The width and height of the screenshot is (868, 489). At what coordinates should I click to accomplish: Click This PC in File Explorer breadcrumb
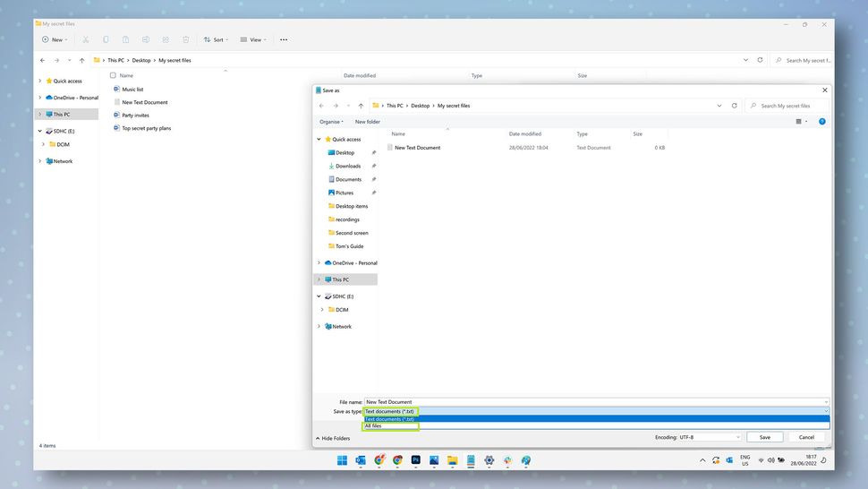click(x=115, y=60)
